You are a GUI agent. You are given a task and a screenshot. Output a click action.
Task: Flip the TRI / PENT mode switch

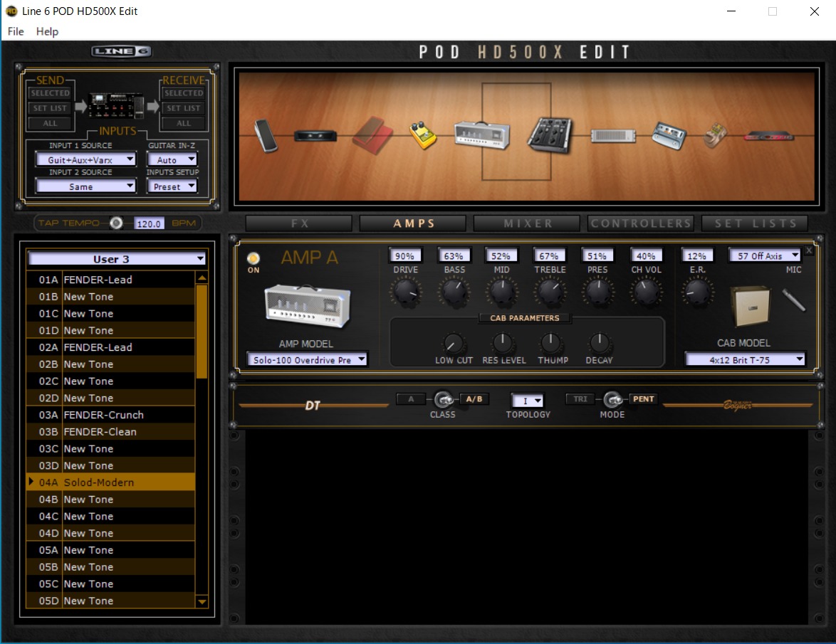coord(612,399)
